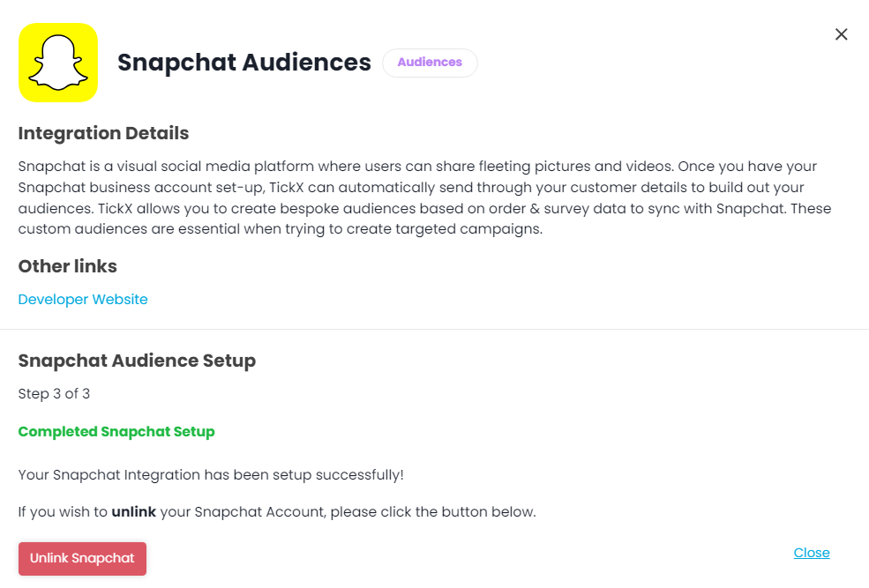Open the Developer Website link
Viewport: 869px width, 588px height.
click(x=82, y=299)
